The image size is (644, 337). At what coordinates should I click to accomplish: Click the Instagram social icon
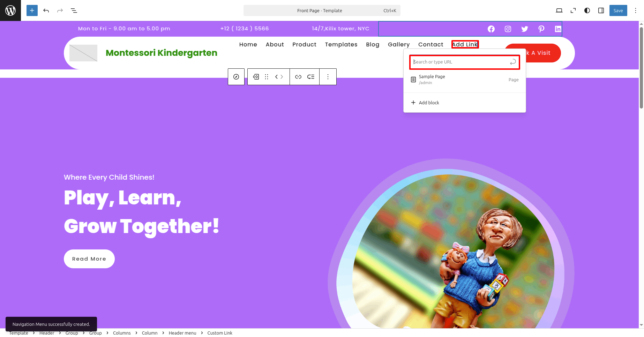coord(508,29)
